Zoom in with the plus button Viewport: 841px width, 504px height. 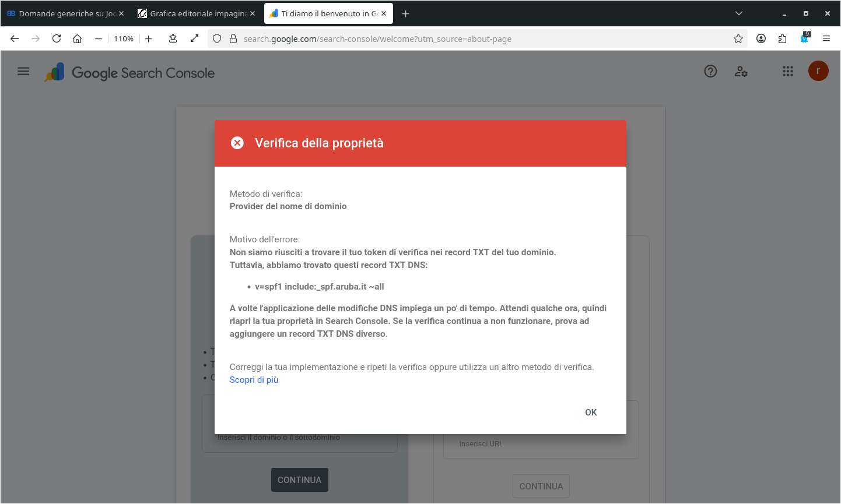coord(149,39)
